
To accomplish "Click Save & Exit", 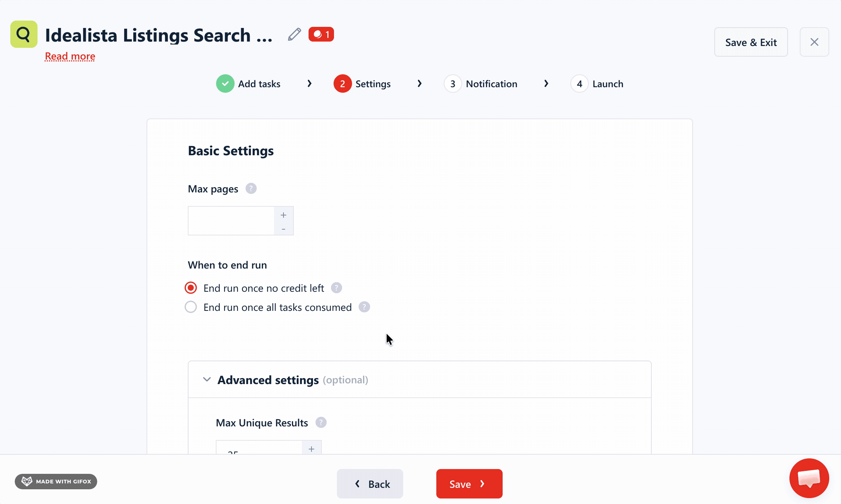I will (x=751, y=42).
